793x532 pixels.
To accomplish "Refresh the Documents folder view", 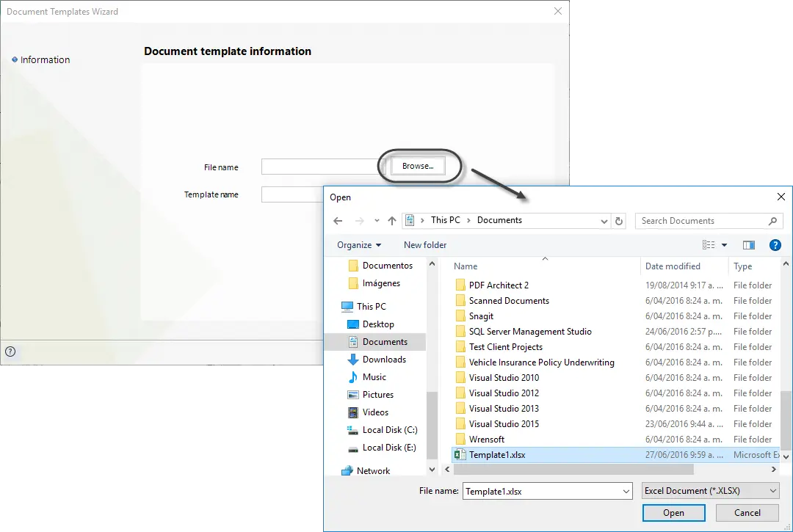I will 618,222.
